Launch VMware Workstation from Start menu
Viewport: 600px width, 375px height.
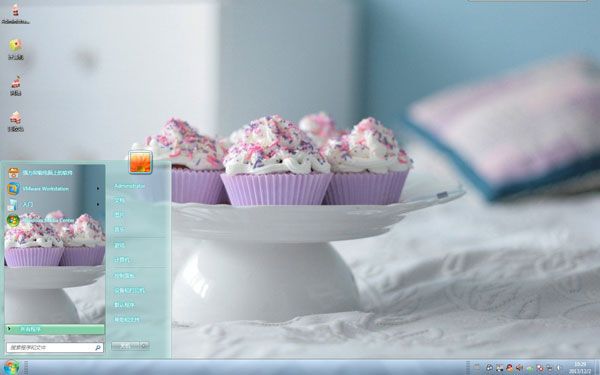click(x=54, y=189)
